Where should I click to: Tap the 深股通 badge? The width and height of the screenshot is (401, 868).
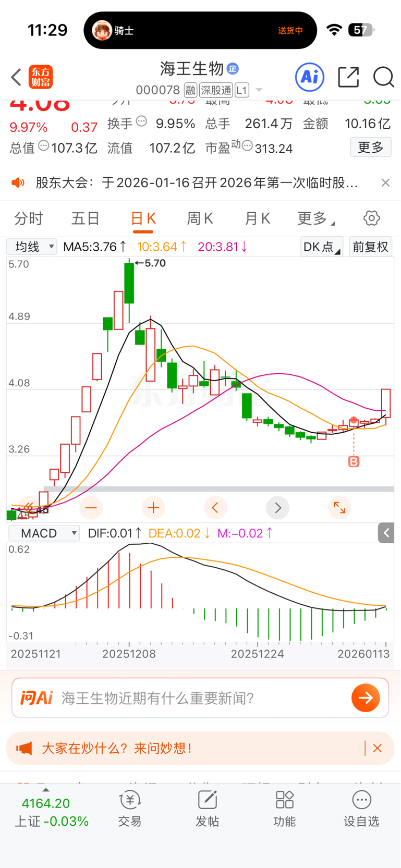click(216, 90)
